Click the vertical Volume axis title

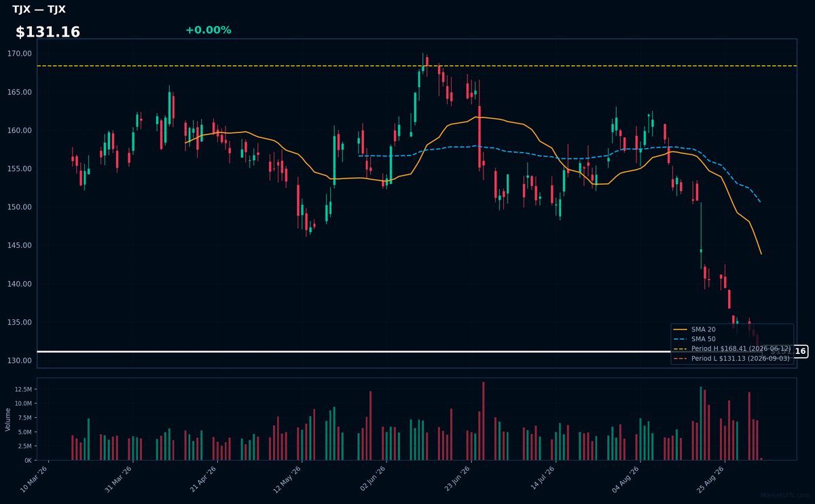point(8,420)
